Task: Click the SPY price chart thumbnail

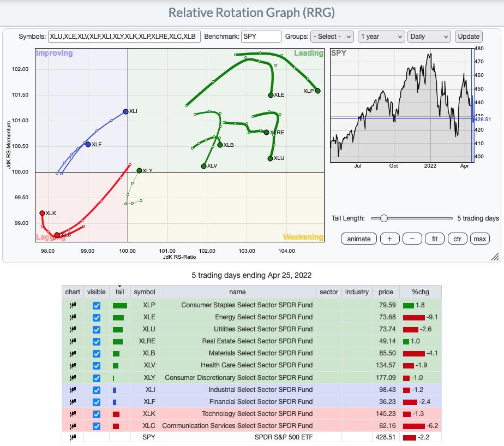Action: (x=402, y=105)
